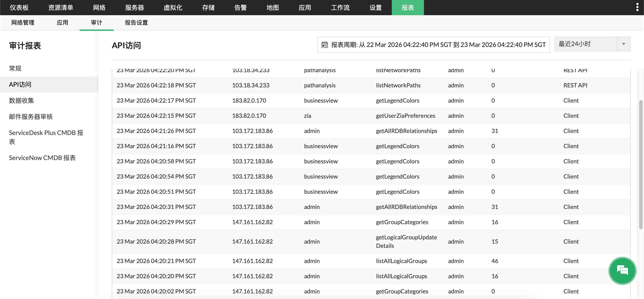Expand the 最近24小时 time range dropdown
Viewport: 644px width, 299px height.
585,44
